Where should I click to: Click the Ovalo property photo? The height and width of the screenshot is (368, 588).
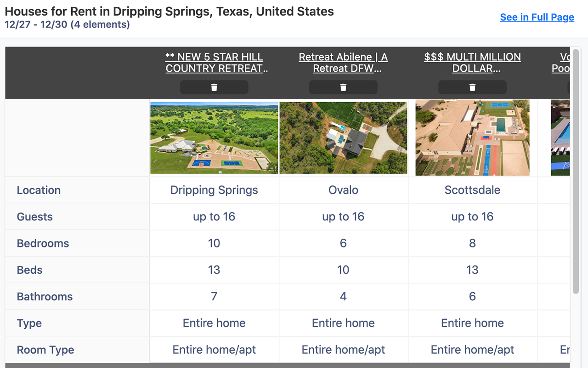click(343, 138)
